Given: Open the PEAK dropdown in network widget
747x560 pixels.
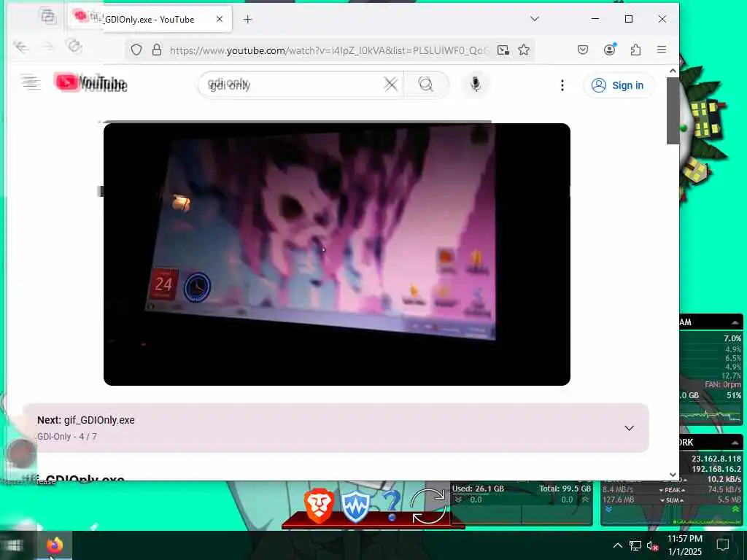Looking at the screenshot, I should (x=672, y=490).
